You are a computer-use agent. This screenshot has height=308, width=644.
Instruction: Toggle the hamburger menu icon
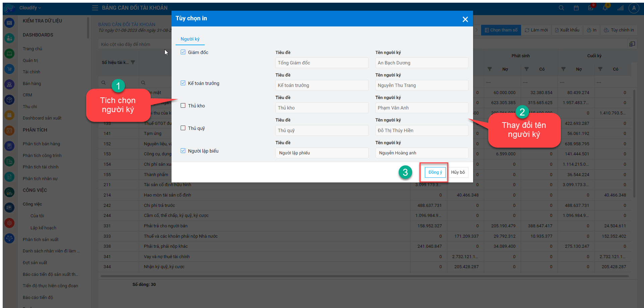coord(95,8)
